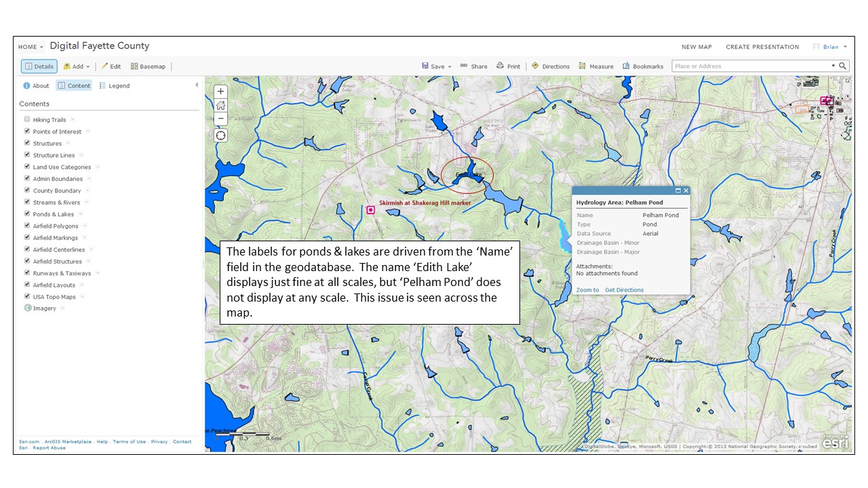Zoom out on the map
This screenshot has height=488, width=868.
[x=220, y=119]
